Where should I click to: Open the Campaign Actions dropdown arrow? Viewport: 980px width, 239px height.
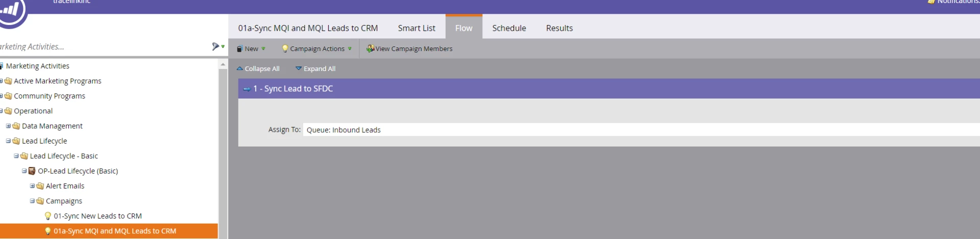pyautogui.click(x=350, y=49)
